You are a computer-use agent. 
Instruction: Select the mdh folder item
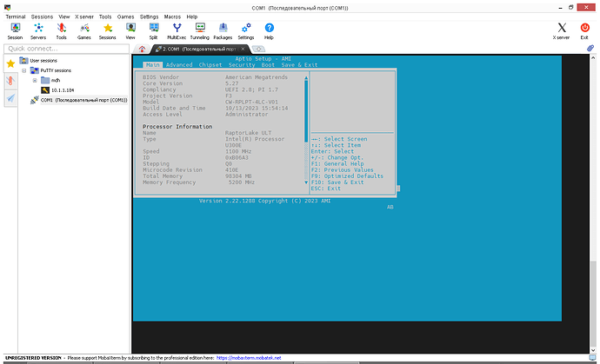[56, 81]
